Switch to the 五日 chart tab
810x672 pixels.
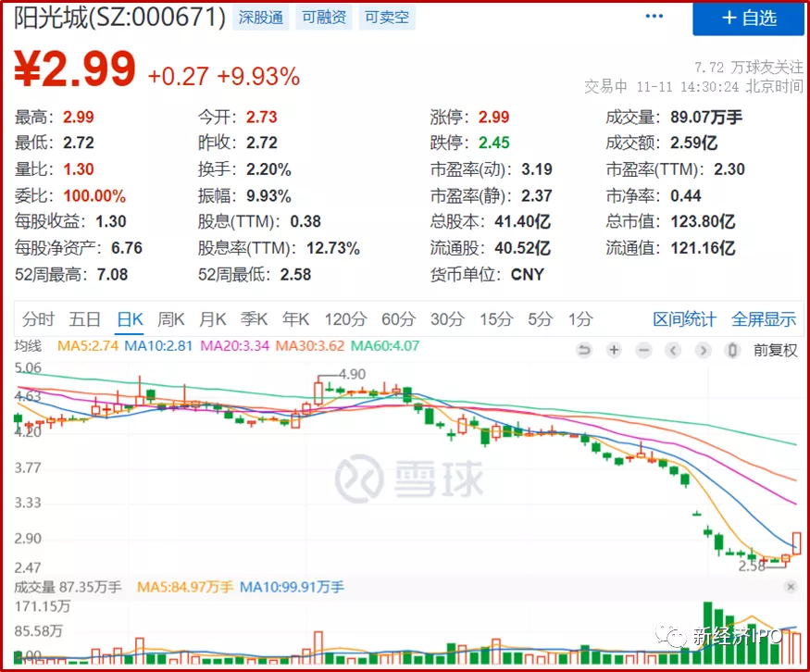pos(85,319)
